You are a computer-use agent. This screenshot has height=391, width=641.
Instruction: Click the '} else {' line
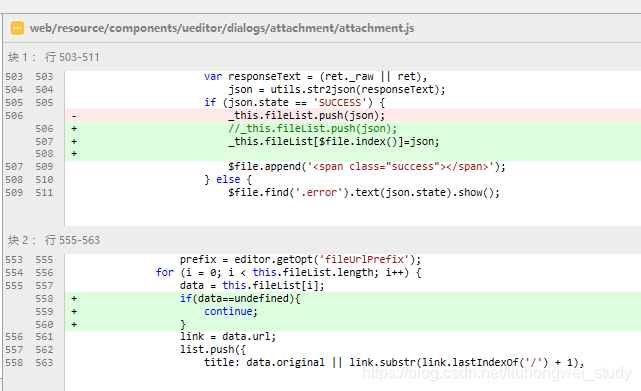tap(228, 180)
